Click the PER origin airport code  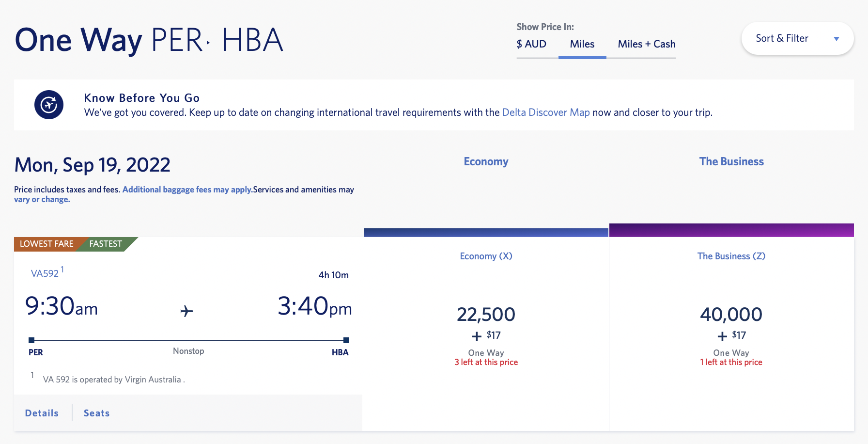click(36, 352)
